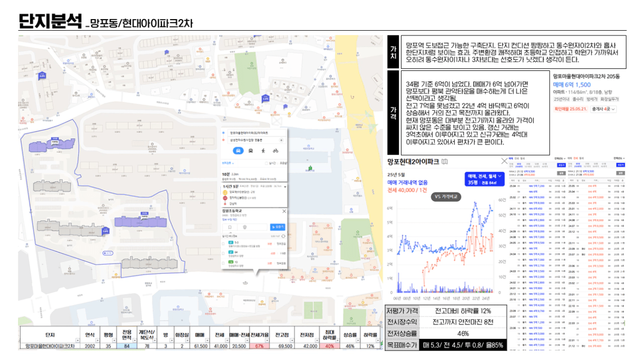Tick checkbox beside bus 5-3

(x=223, y=244)
